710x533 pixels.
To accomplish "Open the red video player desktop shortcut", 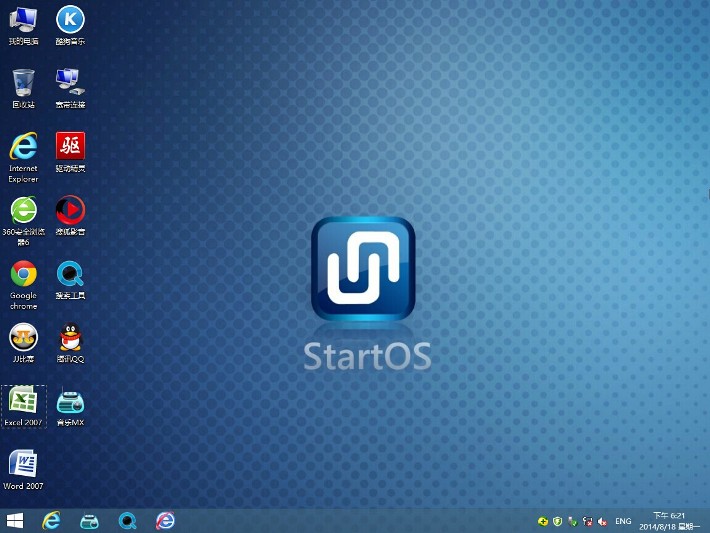I will coord(70,216).
